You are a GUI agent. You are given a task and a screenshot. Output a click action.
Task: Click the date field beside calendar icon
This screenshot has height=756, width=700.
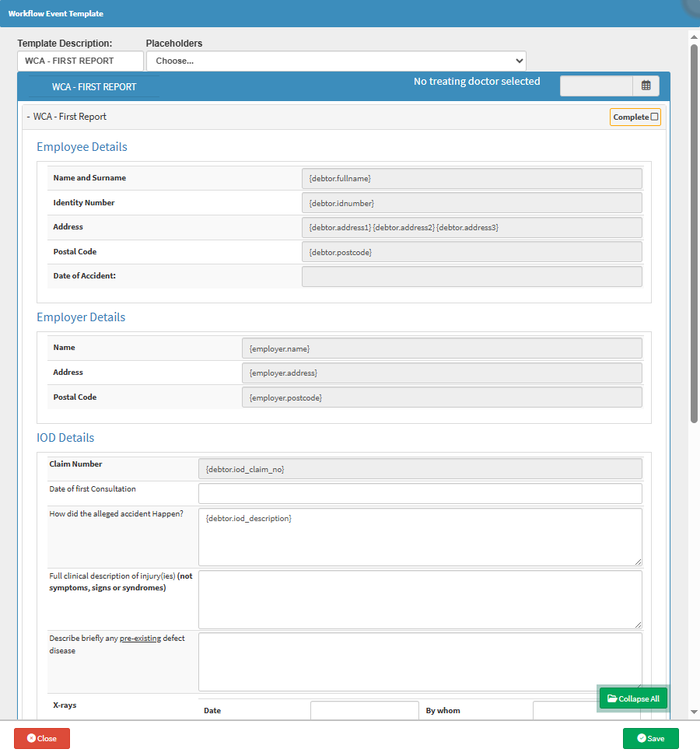(597, 86)
